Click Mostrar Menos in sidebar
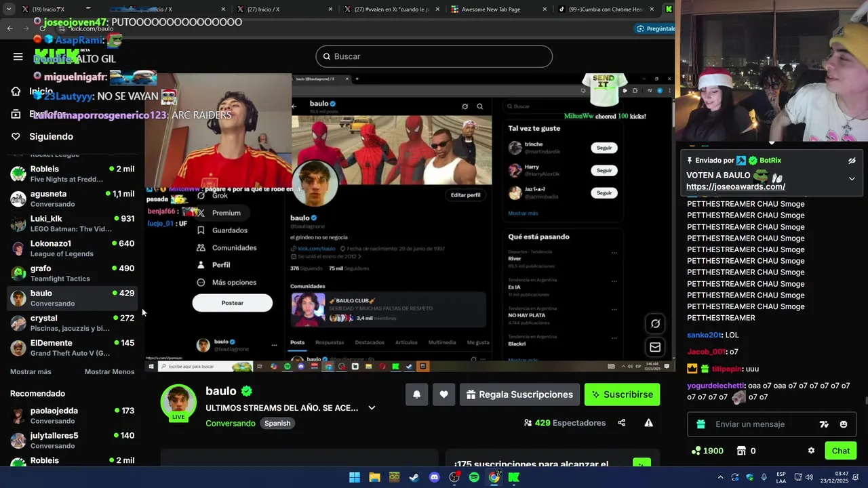The width and height of the screenshot is (868, 488). click(x=109, y=371)
